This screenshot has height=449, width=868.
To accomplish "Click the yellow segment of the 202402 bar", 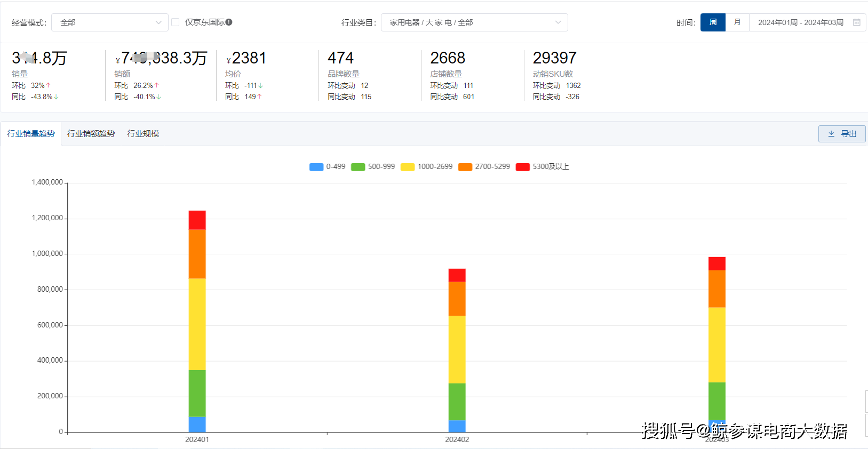I will [x=457, y=350].
